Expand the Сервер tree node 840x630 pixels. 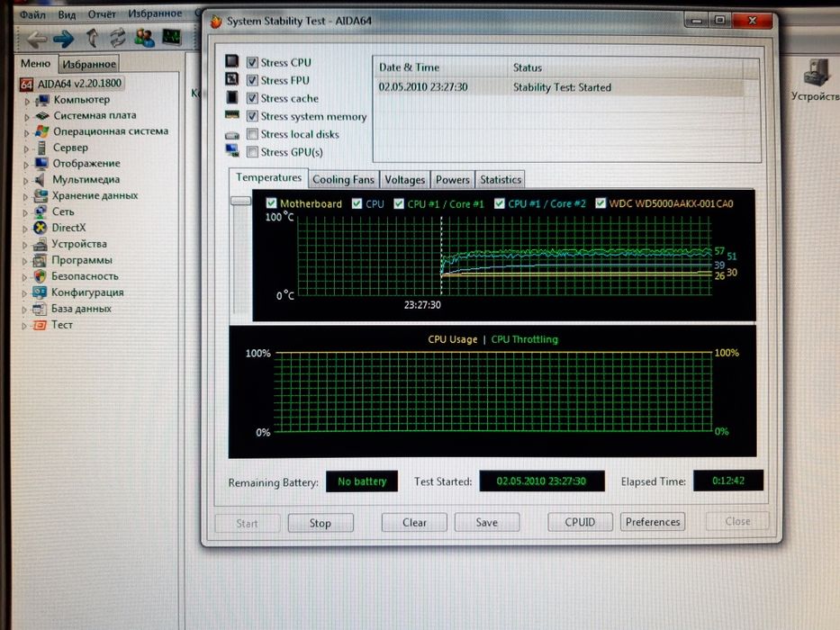[x=27, y=148]
